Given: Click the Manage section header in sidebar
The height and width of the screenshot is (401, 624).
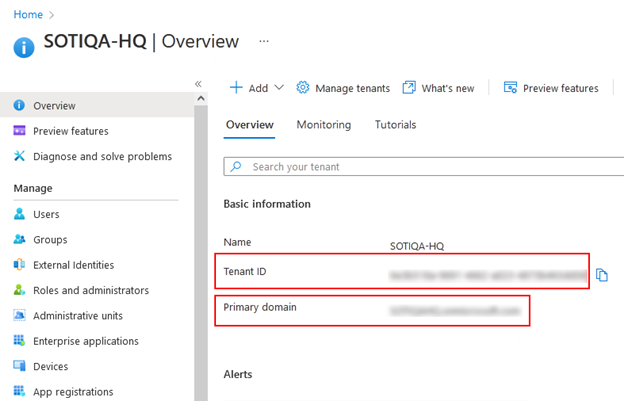Looking at the screenshot, I should (x=33, y=188).
